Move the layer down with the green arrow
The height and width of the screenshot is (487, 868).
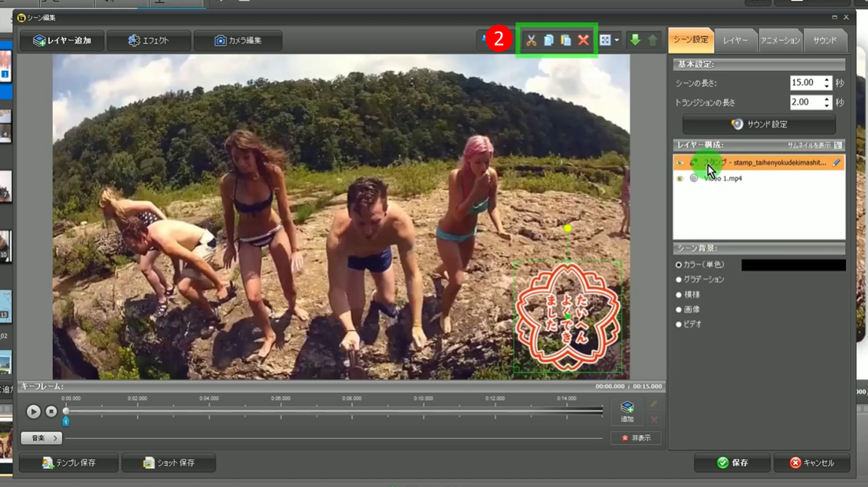coord(635,40)
